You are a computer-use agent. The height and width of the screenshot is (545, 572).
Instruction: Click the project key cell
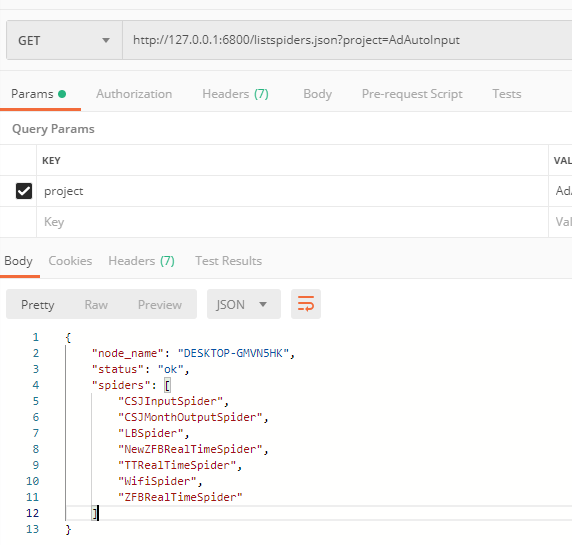(x=292, y=191)
